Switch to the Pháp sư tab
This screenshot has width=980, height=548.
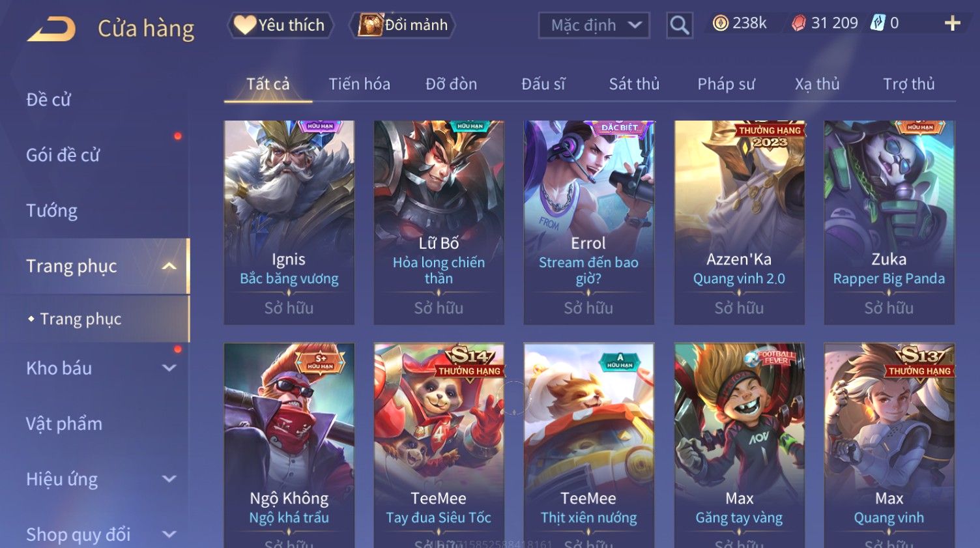(726, 84)
